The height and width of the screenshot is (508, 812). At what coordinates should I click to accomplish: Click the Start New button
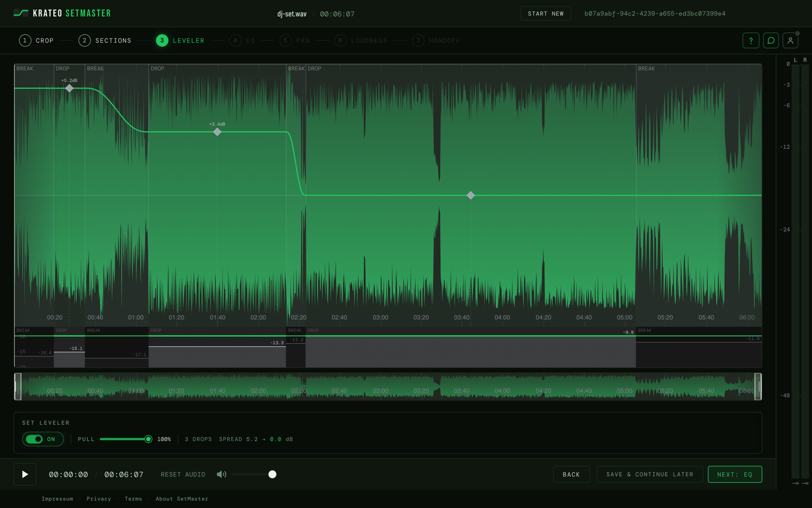546,14
